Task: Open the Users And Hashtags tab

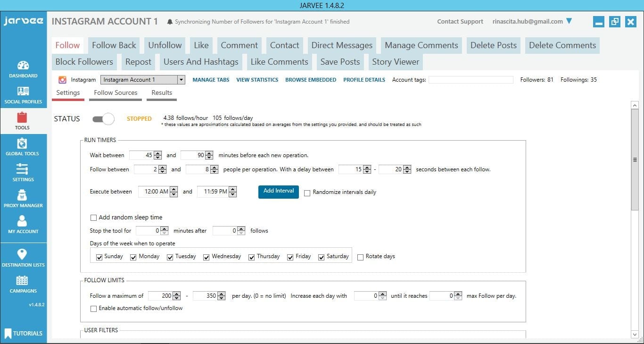Action: (201, 62)
